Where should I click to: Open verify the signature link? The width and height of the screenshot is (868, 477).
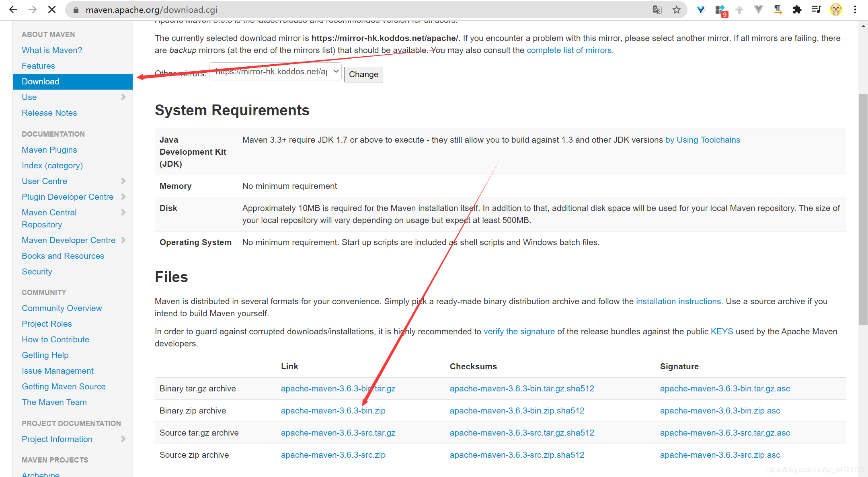tap(519, 332)
